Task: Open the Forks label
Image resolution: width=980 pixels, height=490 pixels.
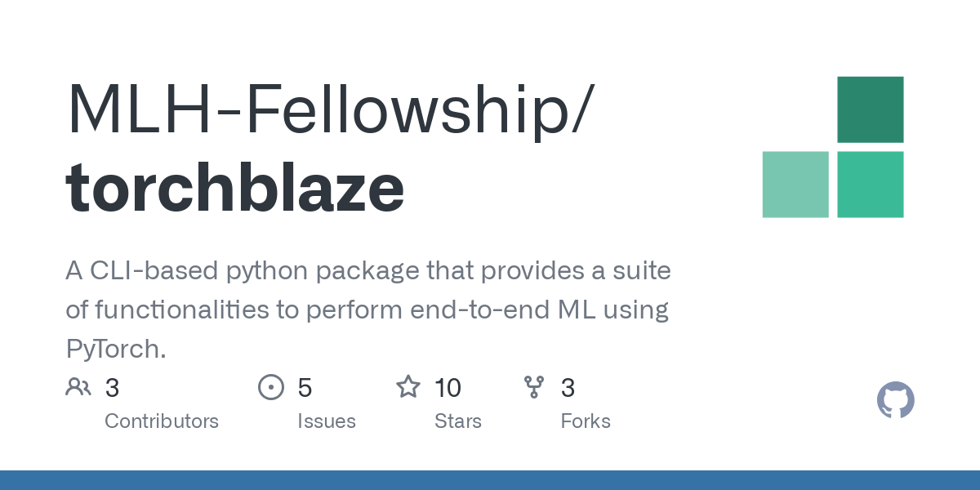Action: coord(586,421)
